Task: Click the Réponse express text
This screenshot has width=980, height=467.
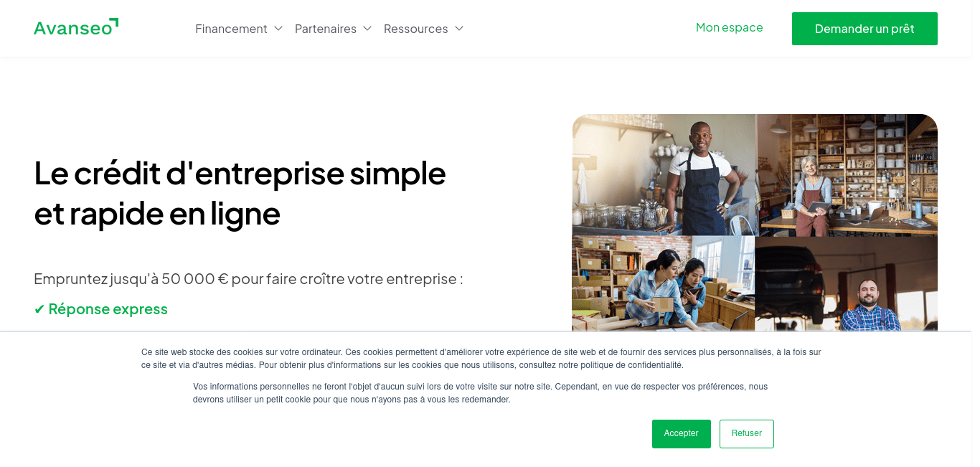Action: click(108, 309)
